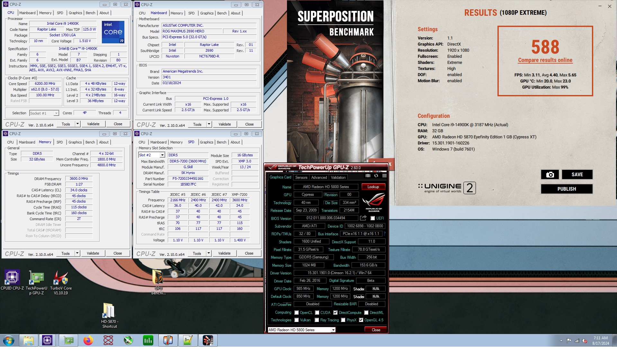Click the GPU-Z green card taskbar icon
The image size is (617, 364).
tap(68, 340)
